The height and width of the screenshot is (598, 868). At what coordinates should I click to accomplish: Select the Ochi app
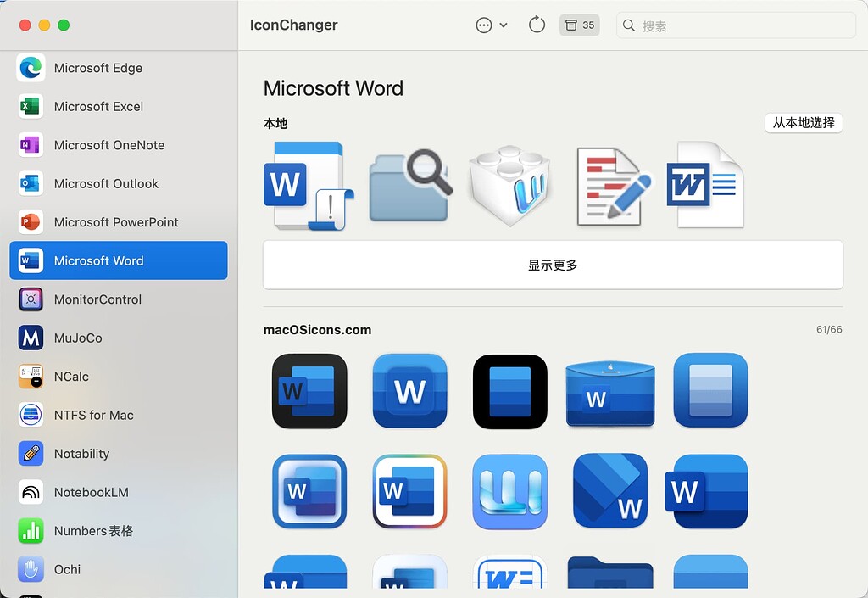(119, 569)
